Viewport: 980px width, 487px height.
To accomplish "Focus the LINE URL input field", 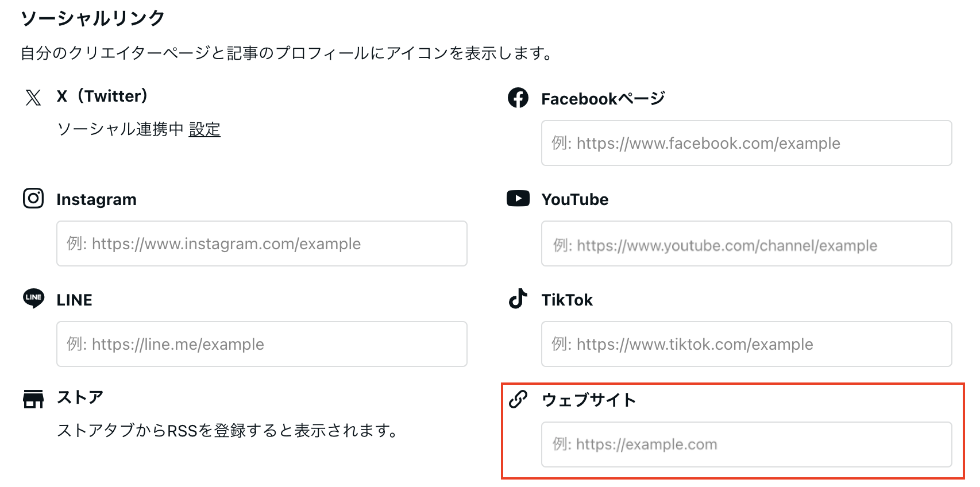I will click(x=261, y=344).
